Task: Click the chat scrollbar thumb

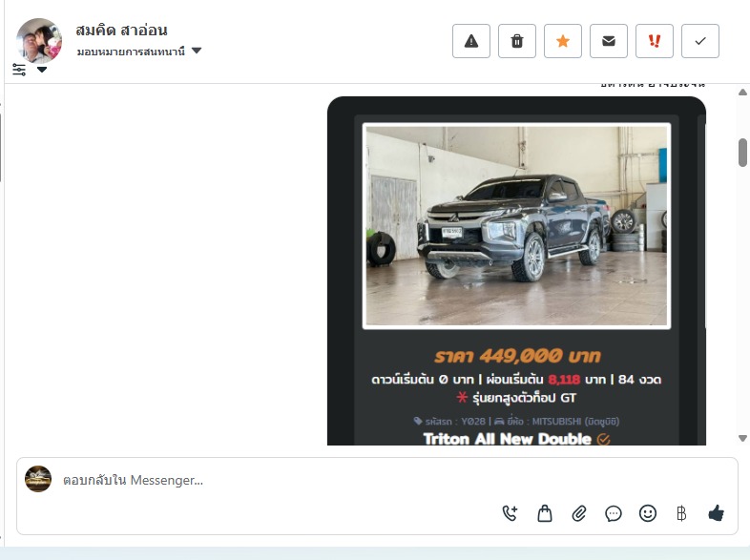Action: [x=742, y=153]
